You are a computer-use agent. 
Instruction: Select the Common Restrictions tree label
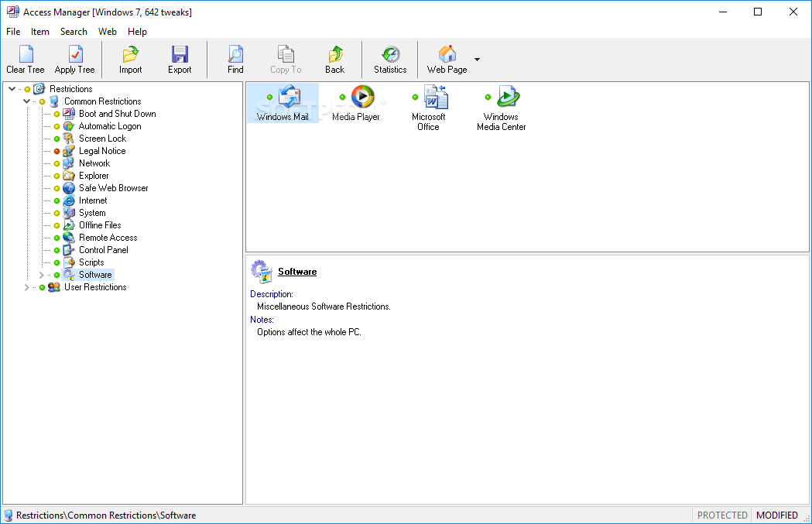point(102,101)
